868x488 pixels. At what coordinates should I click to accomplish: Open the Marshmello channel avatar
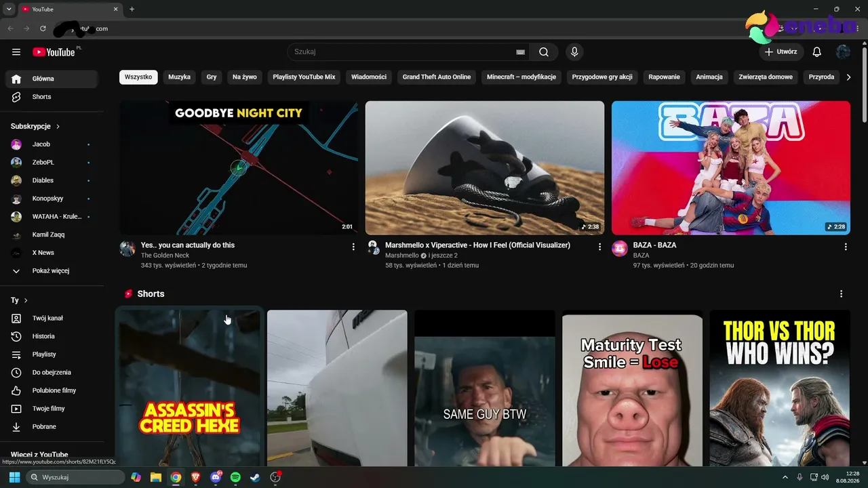373,248
